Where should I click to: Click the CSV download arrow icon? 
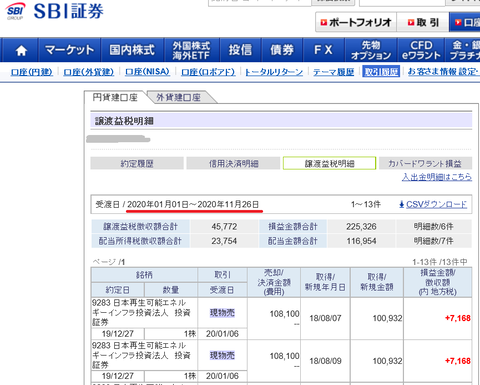point(402,204)
